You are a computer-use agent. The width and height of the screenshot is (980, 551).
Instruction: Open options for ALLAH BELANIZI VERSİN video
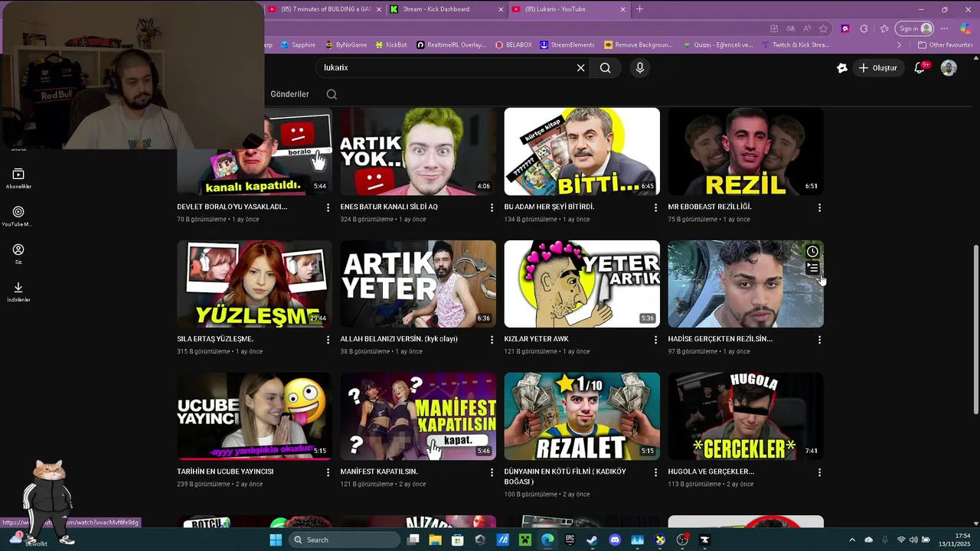492,340
